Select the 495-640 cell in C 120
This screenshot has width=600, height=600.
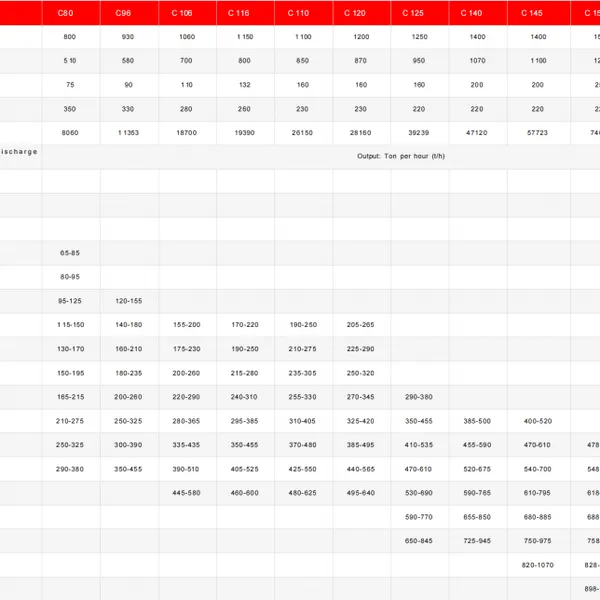(360, 493)
